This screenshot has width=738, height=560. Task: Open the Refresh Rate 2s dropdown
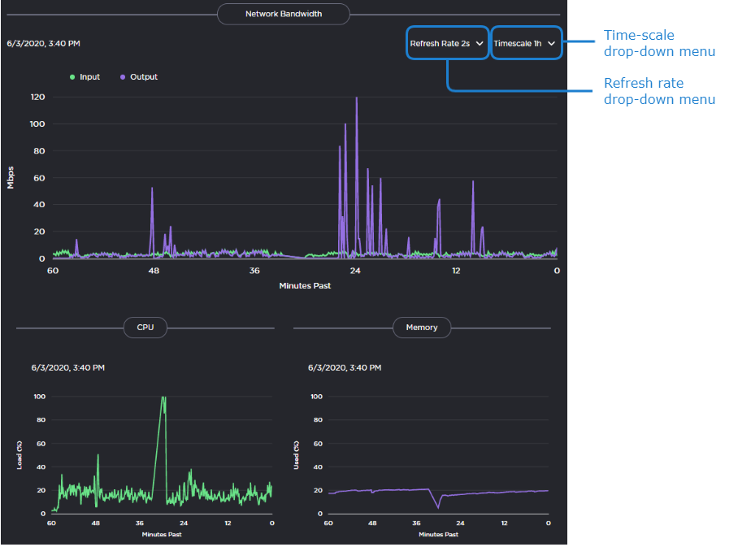coord(446,43)
